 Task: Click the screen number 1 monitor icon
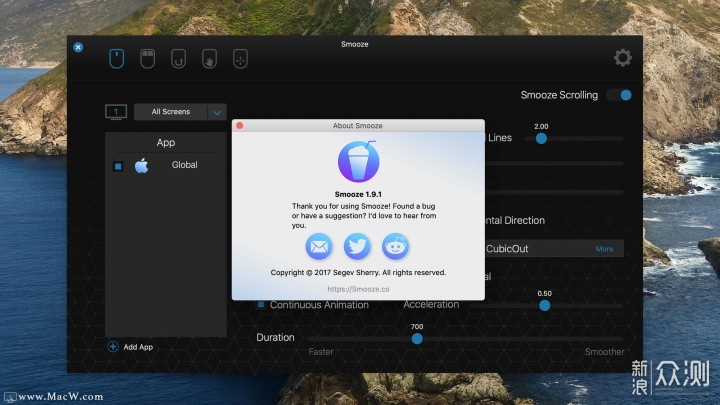point(116,112)
